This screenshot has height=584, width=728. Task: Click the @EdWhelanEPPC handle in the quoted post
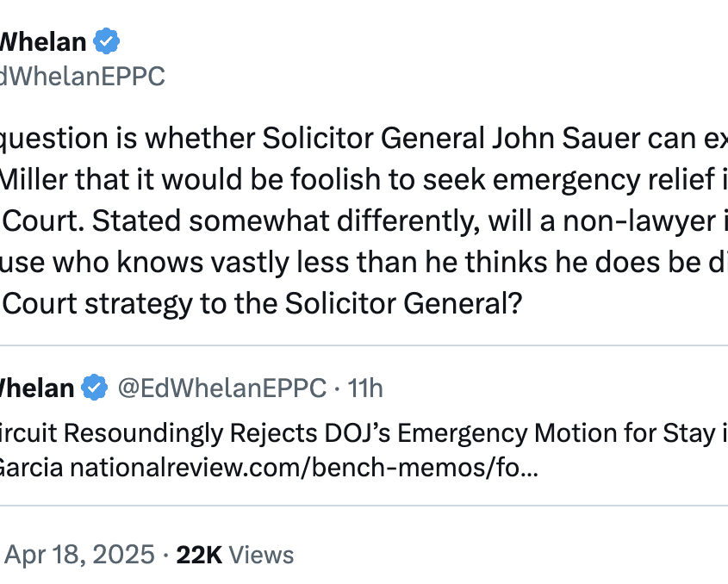(221, 388)
